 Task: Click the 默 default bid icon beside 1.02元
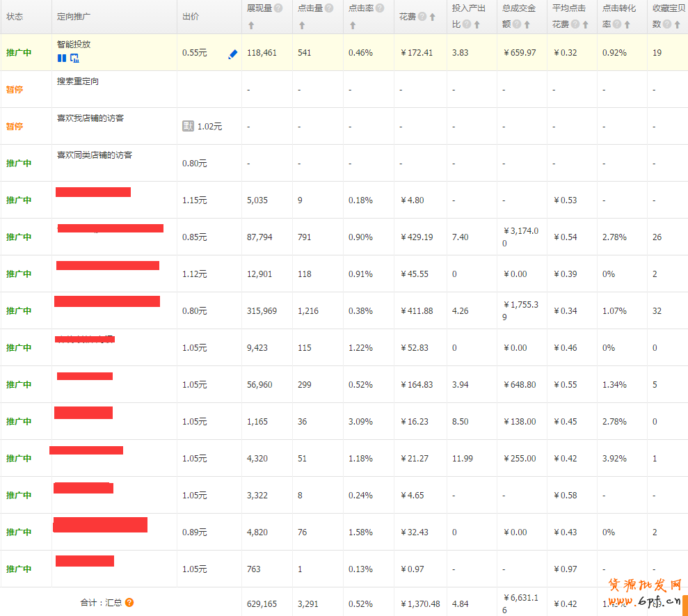click(188, 126)
